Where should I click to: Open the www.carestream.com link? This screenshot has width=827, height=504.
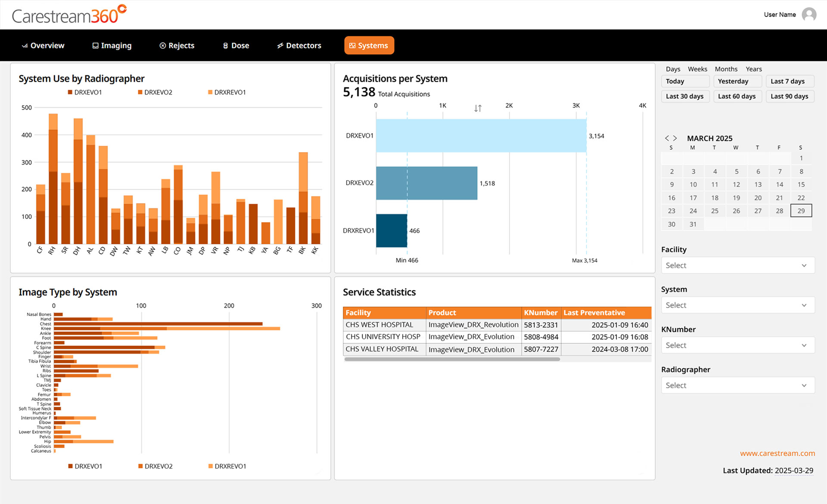tap(777, 453)
